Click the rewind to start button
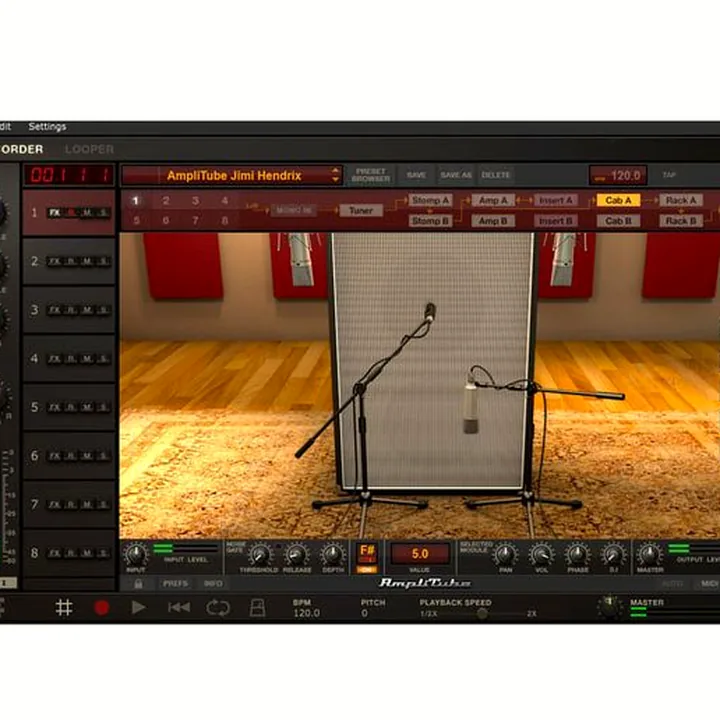The height and width of the screenshot is (720, 720). 179,608
